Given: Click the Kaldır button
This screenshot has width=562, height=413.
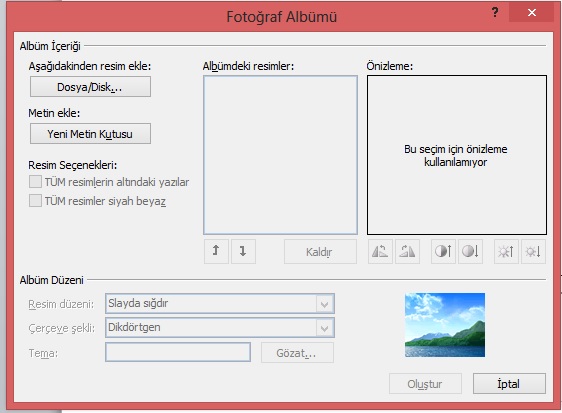Looking at the screenshot, I should point(320,252).
